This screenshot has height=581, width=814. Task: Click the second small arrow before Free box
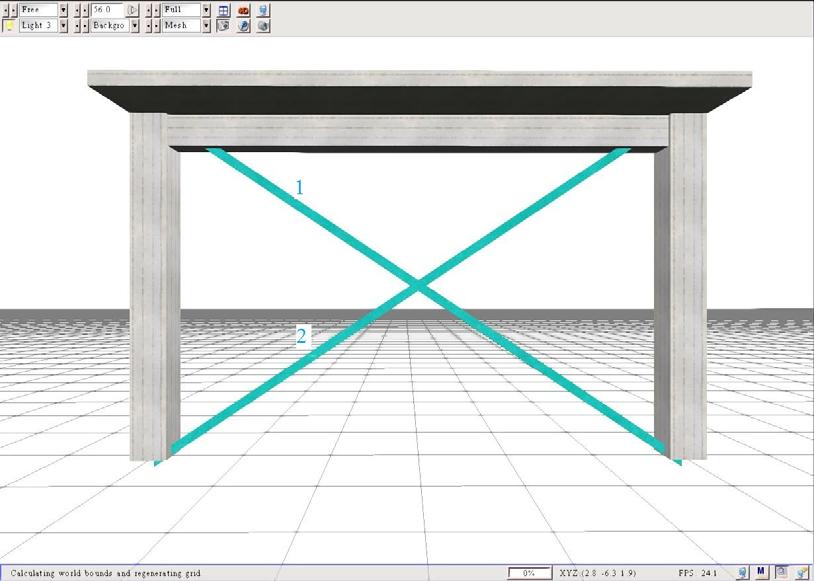point(13,10)
